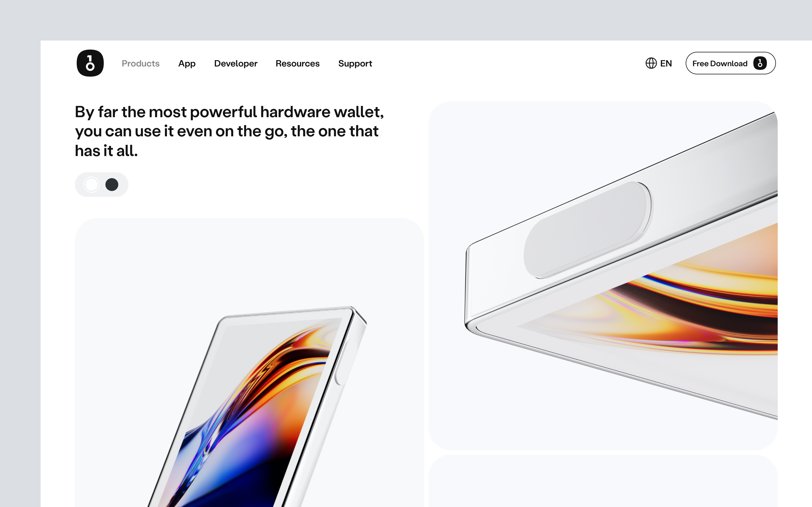The height and width of the screenshot is (507, 812).
Task: Click the headline about most powerful hardware wallet
Action: (x=229, y=131)
